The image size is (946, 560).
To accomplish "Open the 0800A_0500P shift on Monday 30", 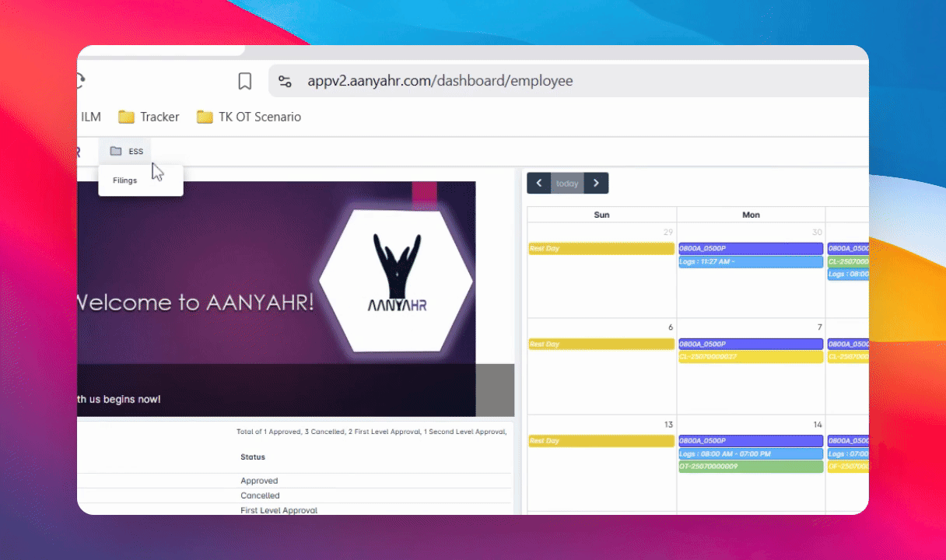I will click(751, 248).
